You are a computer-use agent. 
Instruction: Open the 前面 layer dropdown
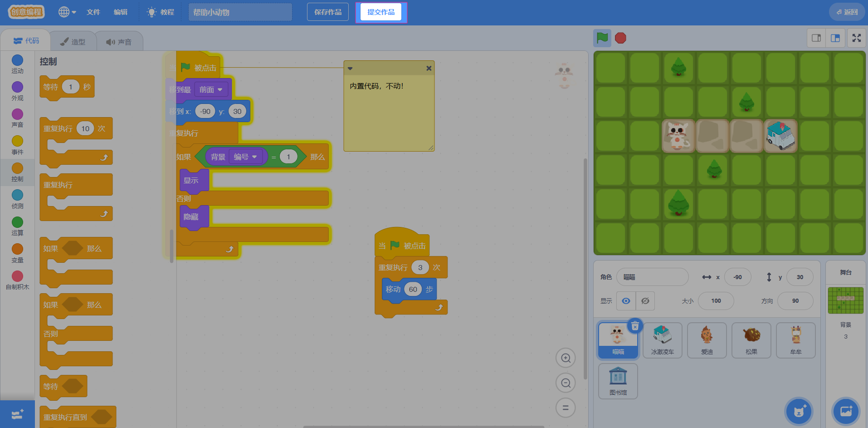point(211,89)
